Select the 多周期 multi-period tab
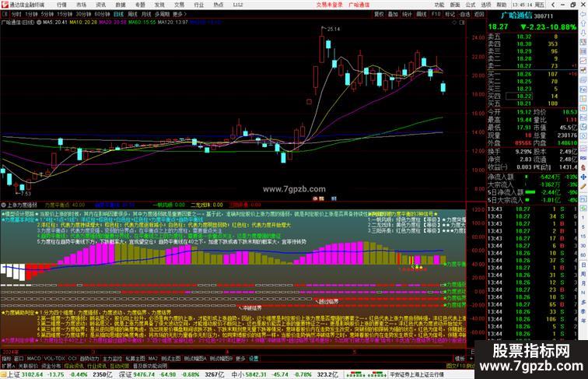This screenshot has width=588, height=379. 162,14
